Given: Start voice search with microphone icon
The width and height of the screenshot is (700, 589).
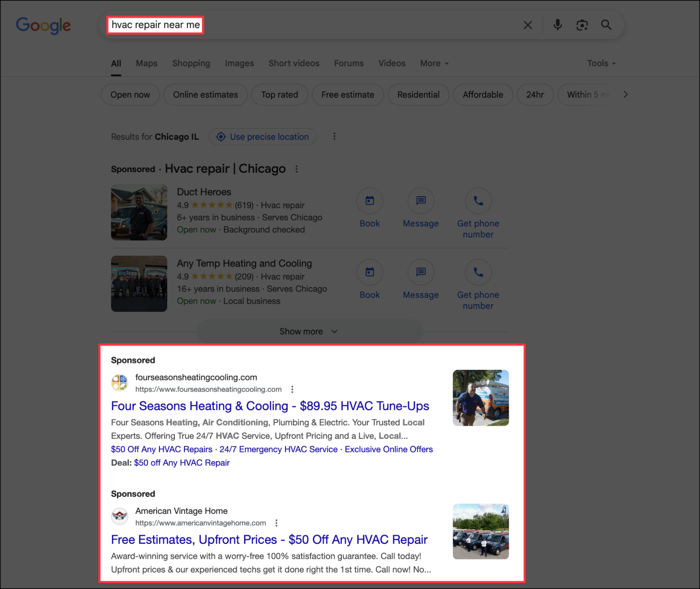Looking at the screenshot, I should tap(557, 25).
